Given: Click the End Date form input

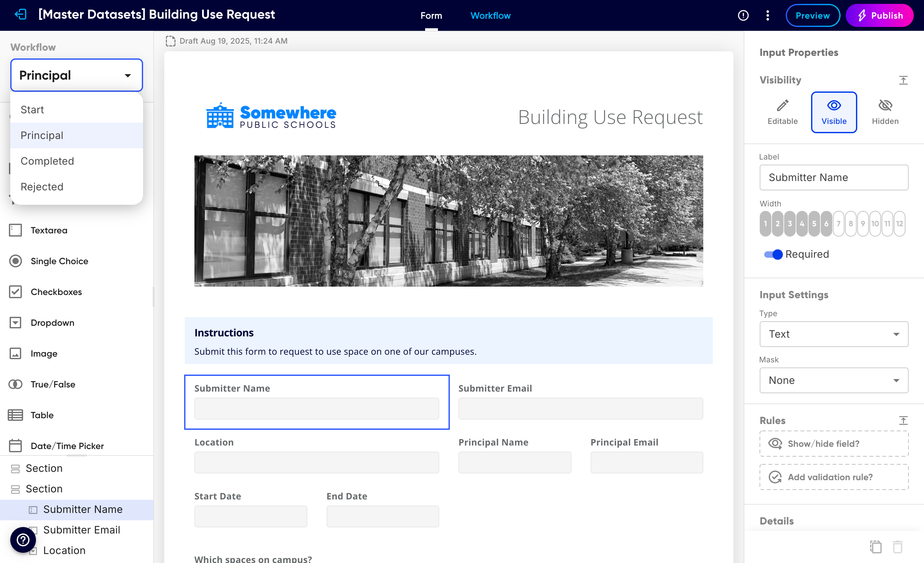Looking at the screenshot, I should pyautogui.click(x=382, y=516).
